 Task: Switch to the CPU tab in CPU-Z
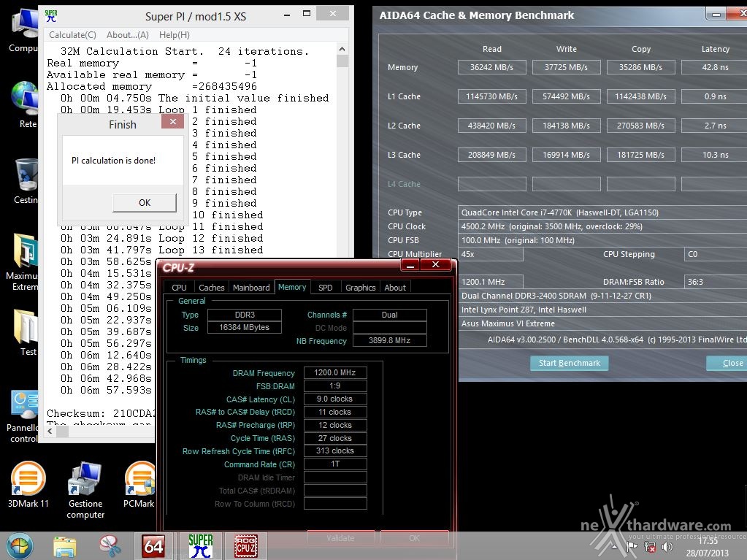179,288
